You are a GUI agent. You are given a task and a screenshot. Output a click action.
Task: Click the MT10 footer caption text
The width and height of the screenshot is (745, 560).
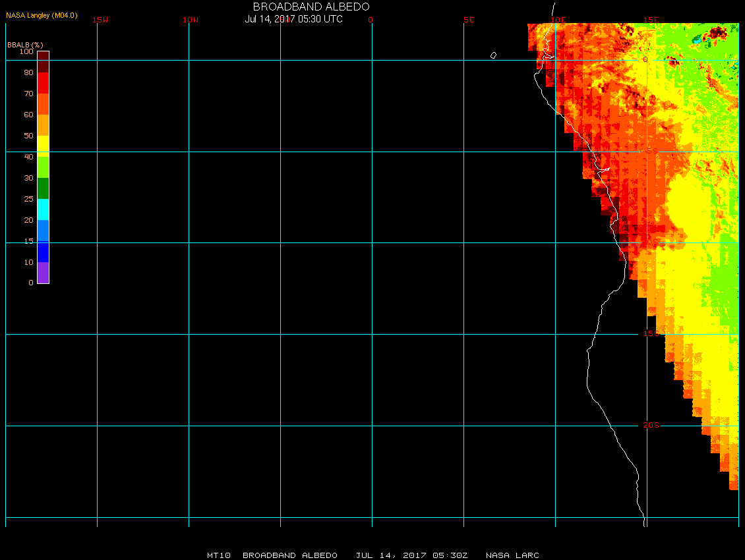[218, 555]
